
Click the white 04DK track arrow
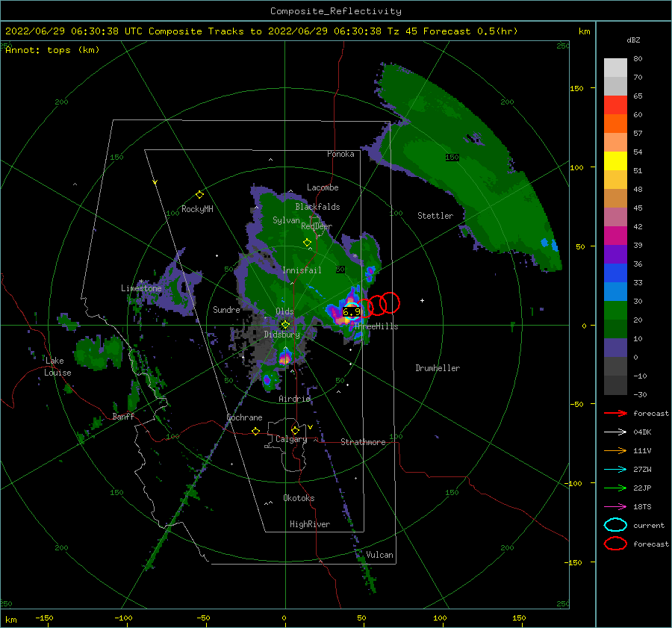click(x=615, y=432)
